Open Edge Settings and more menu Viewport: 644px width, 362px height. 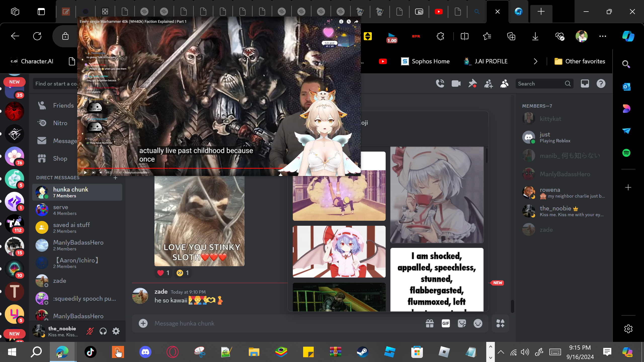603,36
